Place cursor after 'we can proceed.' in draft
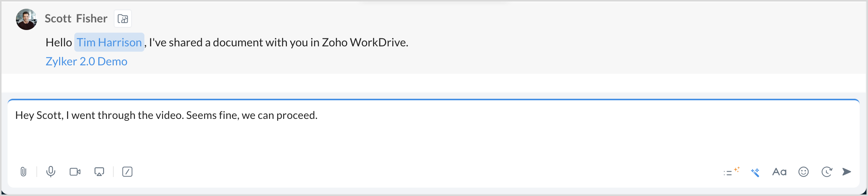Viewport: 868px width, 196px height. [318, 115]
